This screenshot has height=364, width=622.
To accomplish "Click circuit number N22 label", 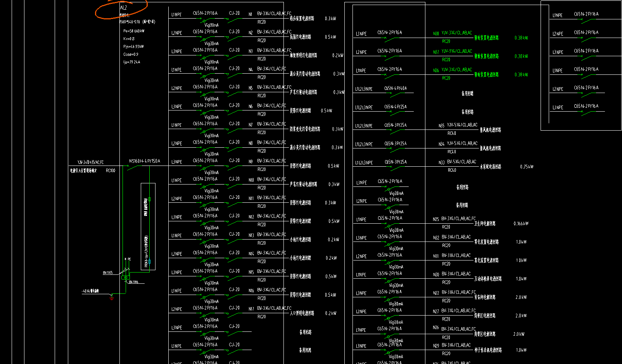I will pos(436,293).
